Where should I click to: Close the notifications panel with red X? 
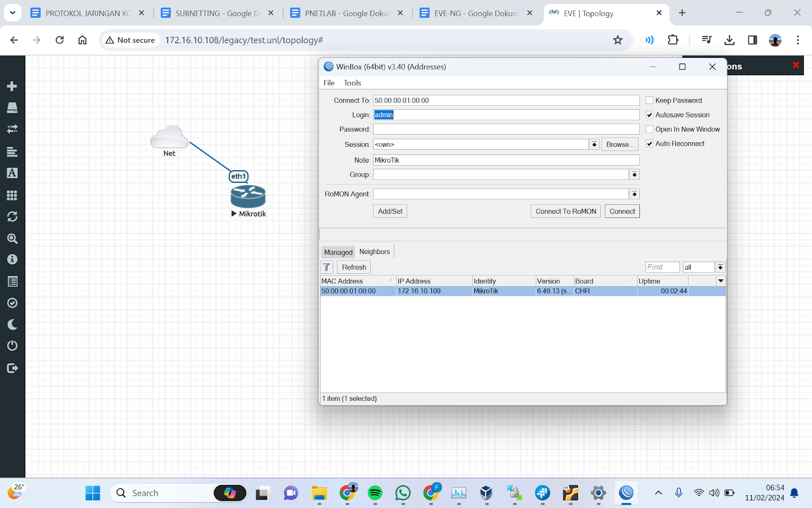pyautogui.click(x=796, y=65)
